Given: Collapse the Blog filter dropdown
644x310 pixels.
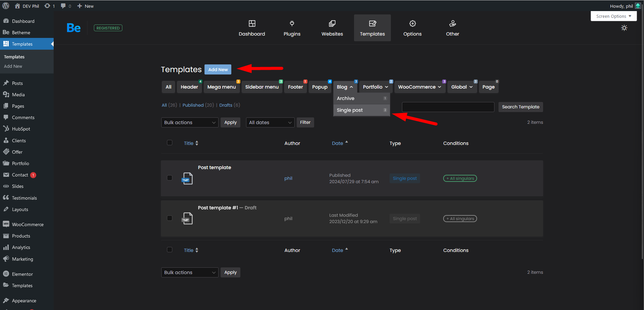Looking at the screenshot, I should click(x=345, y=87).
